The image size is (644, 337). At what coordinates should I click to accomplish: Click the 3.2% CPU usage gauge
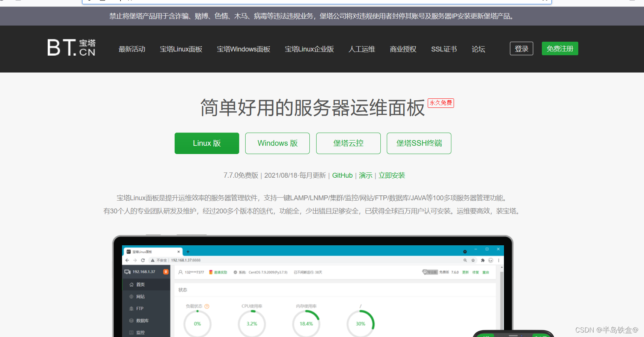pyautogui.click(x=252, y=324)
